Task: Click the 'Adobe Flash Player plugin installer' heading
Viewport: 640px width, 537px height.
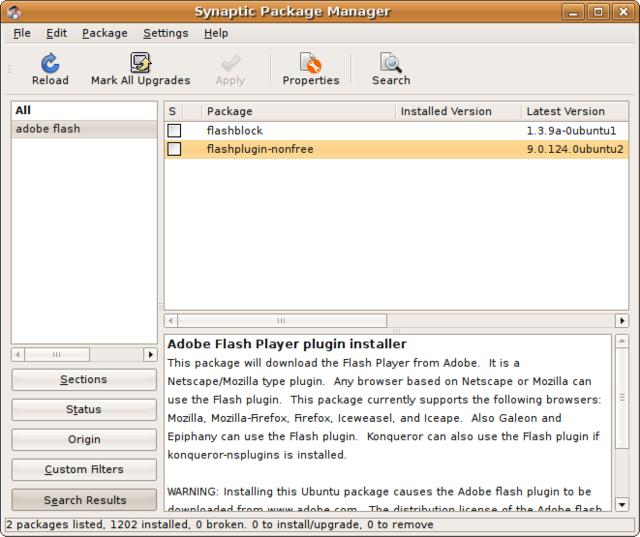Action: pyautogui.click(x=287, y=344)
